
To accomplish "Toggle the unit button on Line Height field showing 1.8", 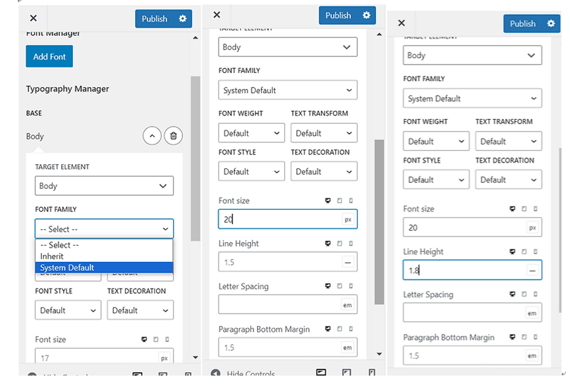I will 532,270.
